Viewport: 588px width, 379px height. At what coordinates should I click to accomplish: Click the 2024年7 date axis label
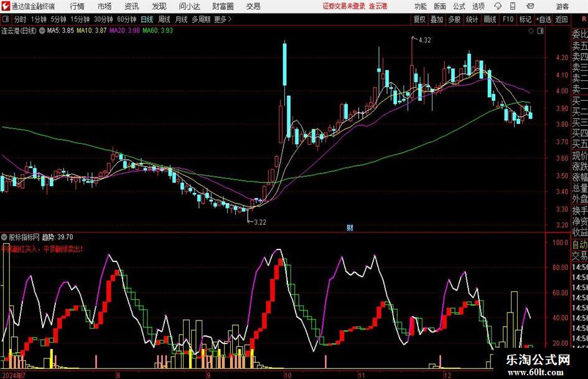point(14,375)
